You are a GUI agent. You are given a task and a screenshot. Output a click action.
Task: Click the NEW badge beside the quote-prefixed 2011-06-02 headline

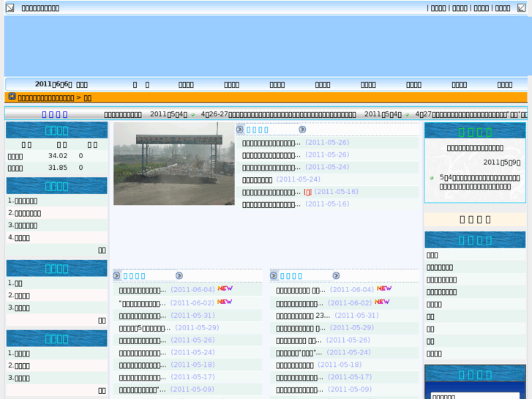click(x=225, y=302)
